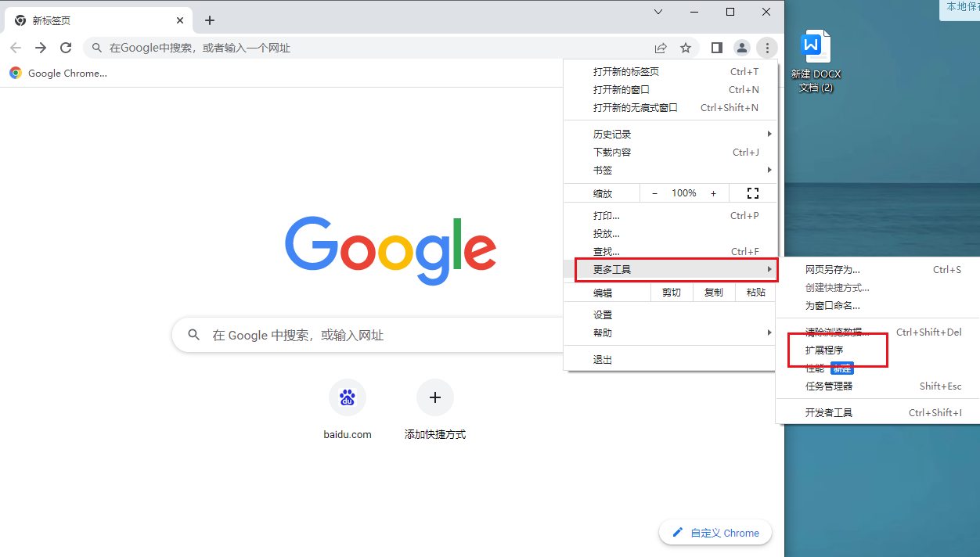Decrease zoom with minus button

[654, 193]
